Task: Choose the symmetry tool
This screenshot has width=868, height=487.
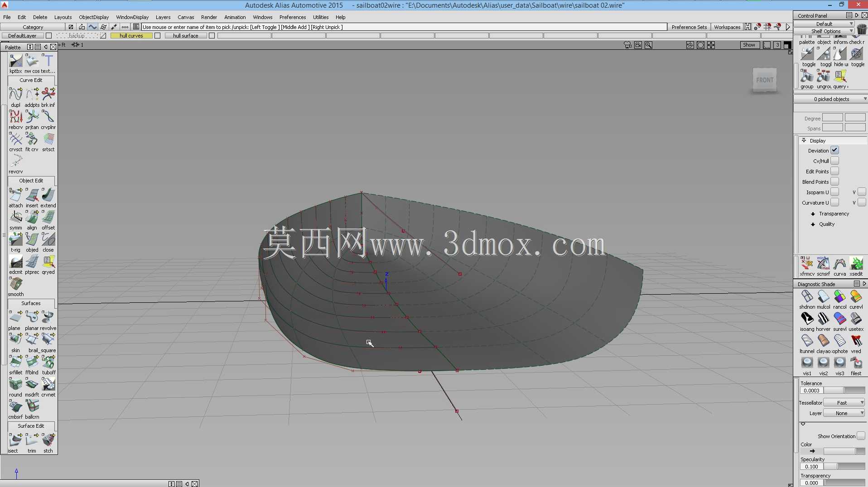Action: click(15, 217)
